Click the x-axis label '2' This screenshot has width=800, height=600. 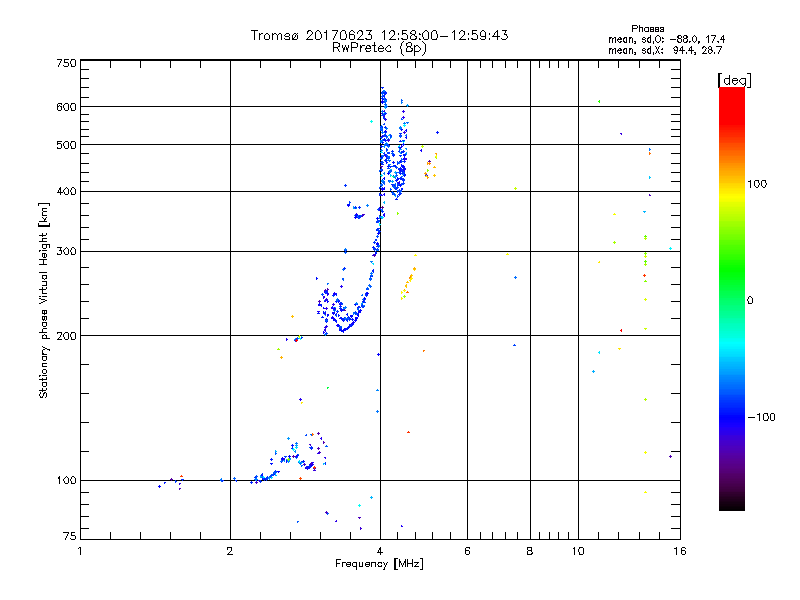coord(230,551)
